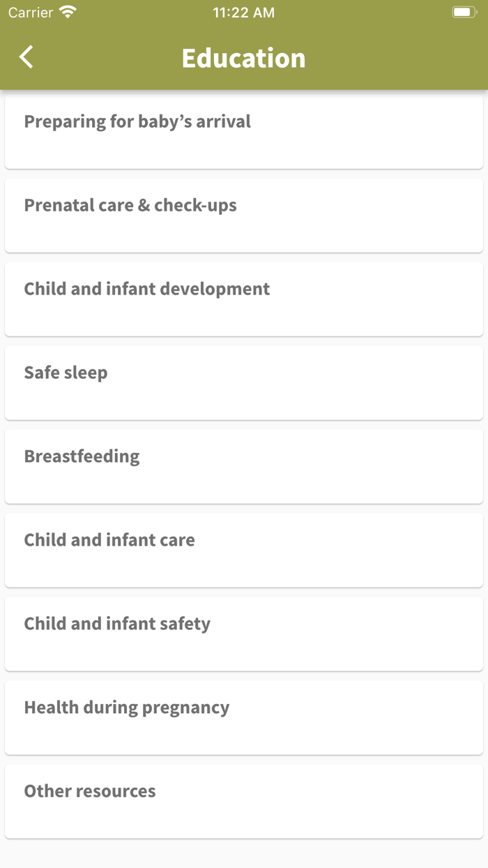Viewport: 488px width, 868px height.
Task: Expand the Safe sleep card
Action: [243, 382]
